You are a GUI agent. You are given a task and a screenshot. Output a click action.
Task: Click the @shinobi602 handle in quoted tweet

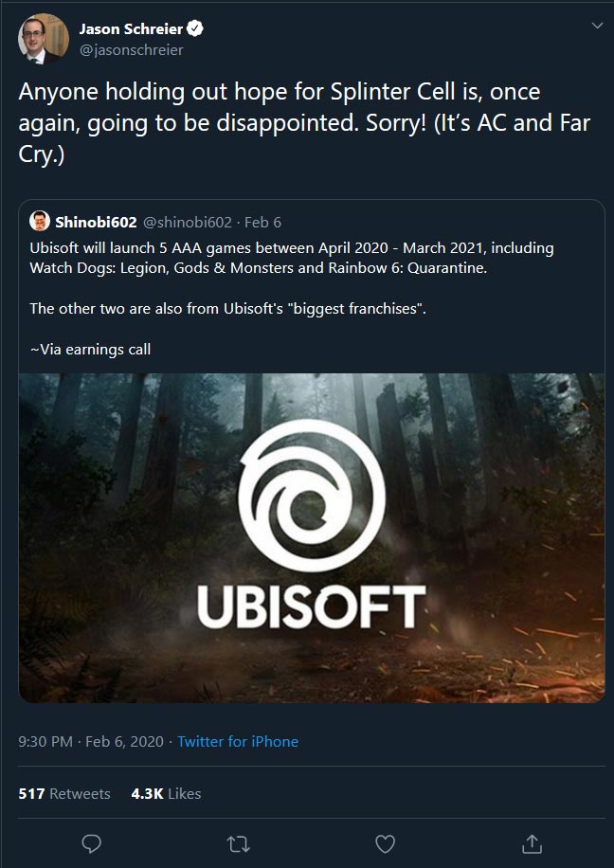click(187, 223)
